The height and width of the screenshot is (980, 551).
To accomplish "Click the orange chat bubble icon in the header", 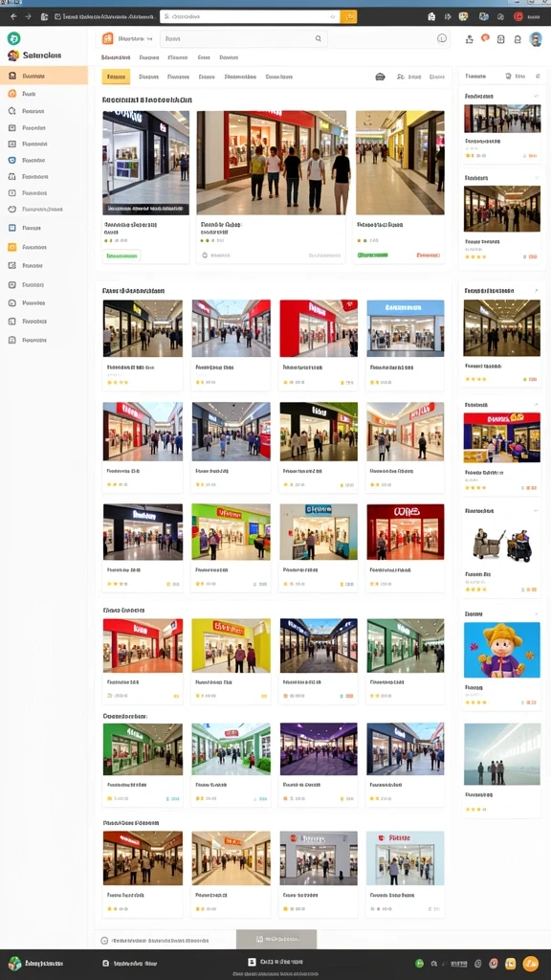I will pyautogui.click(x=485, y=38).
